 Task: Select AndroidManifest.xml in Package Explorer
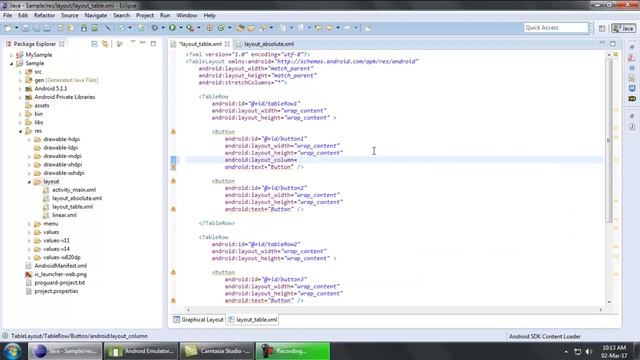point(60,266)
